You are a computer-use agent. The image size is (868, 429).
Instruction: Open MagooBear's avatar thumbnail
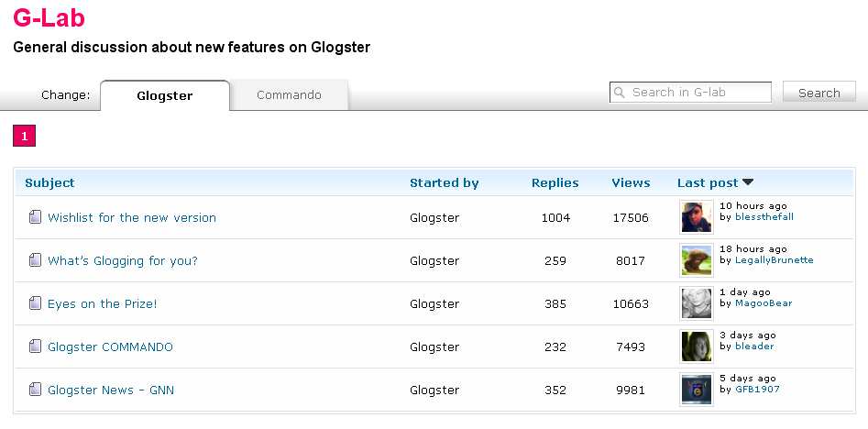[x=697, y=303]
